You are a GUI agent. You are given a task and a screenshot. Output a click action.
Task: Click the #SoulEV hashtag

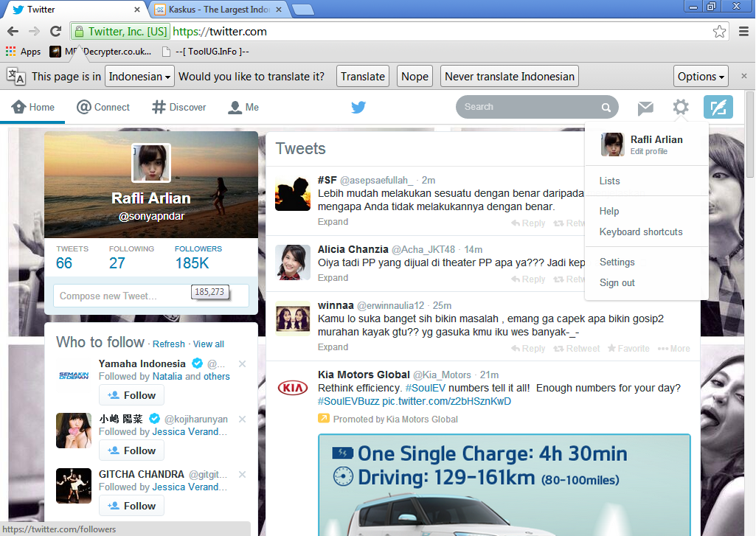(426, 388)
